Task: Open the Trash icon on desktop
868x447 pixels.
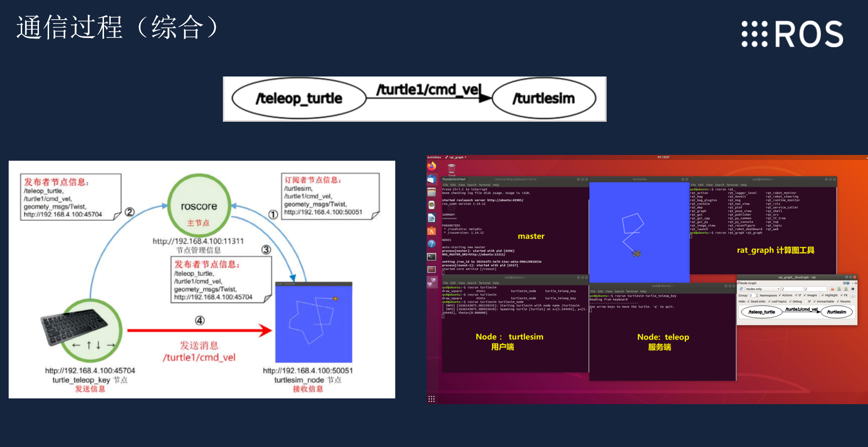Action: 452,168
